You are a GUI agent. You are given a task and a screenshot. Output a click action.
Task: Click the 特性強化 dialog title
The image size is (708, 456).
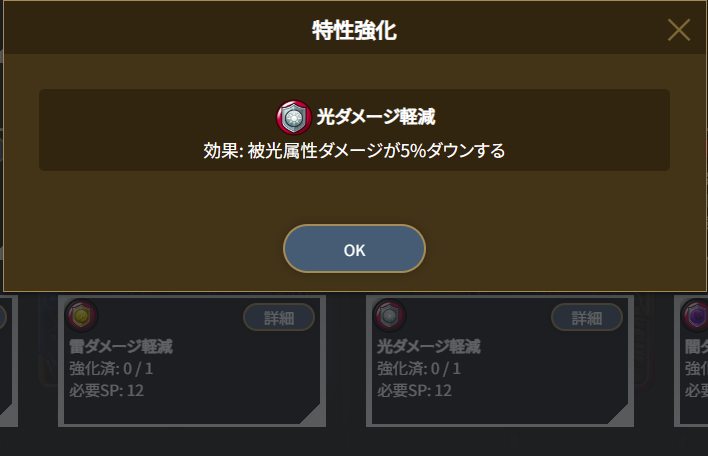click(x=354, y=30)
